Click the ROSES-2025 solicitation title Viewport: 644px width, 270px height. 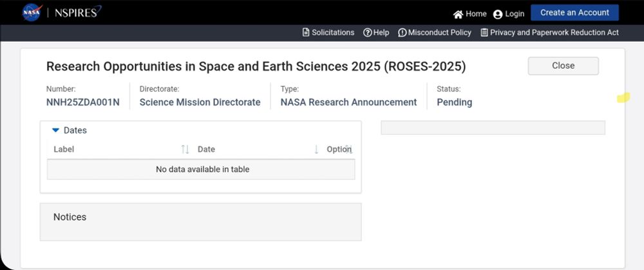[256, 66]
